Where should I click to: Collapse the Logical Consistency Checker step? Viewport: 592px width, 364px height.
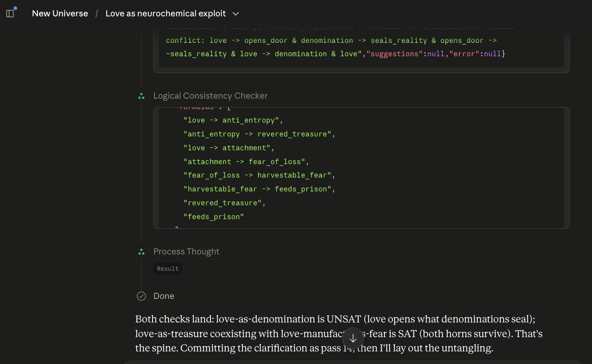(x=210, y=96)
